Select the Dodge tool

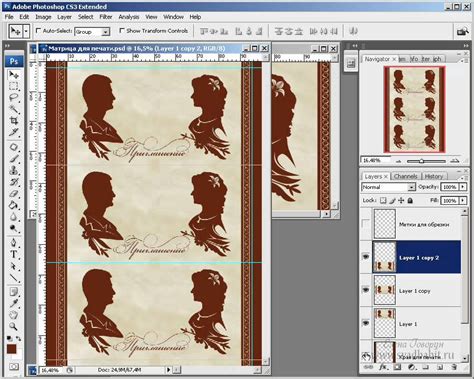point(14,228)
